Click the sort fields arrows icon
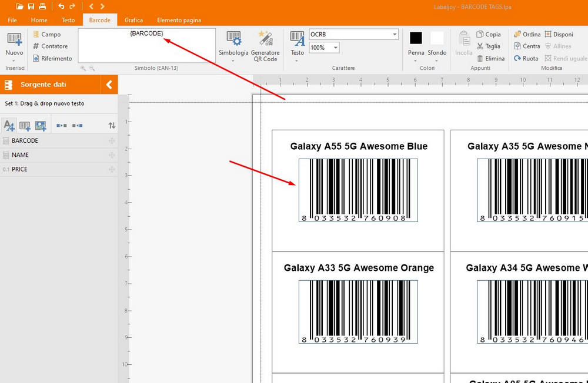 [112, 125]
